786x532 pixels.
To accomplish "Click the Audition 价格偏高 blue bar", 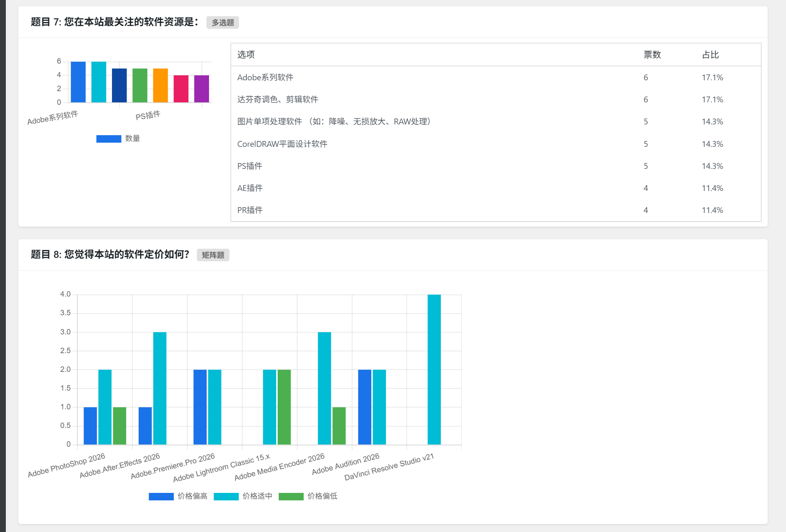I will (x=365, y=407).
